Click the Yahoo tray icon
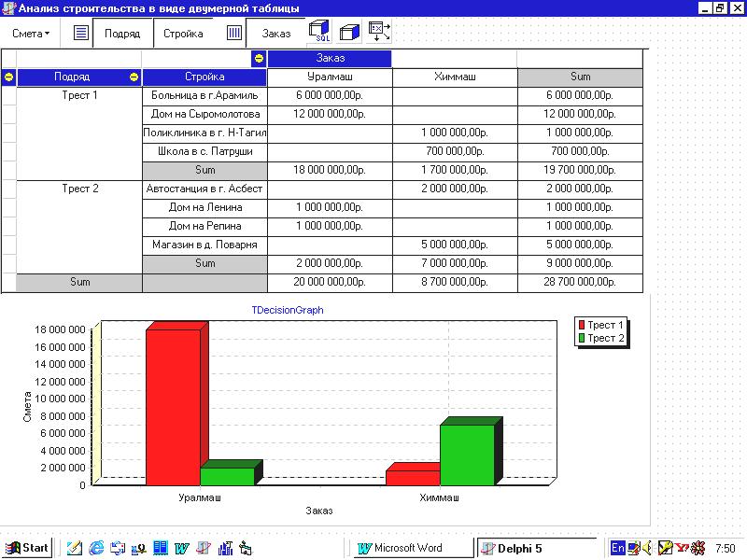Viewport: 747px width, 560px height. 683,548
